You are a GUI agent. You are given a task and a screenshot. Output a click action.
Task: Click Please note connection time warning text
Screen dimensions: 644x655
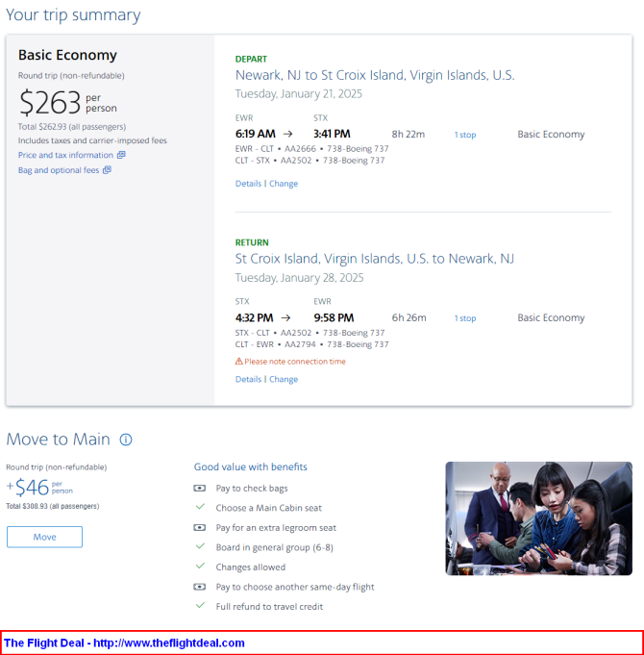295,362
